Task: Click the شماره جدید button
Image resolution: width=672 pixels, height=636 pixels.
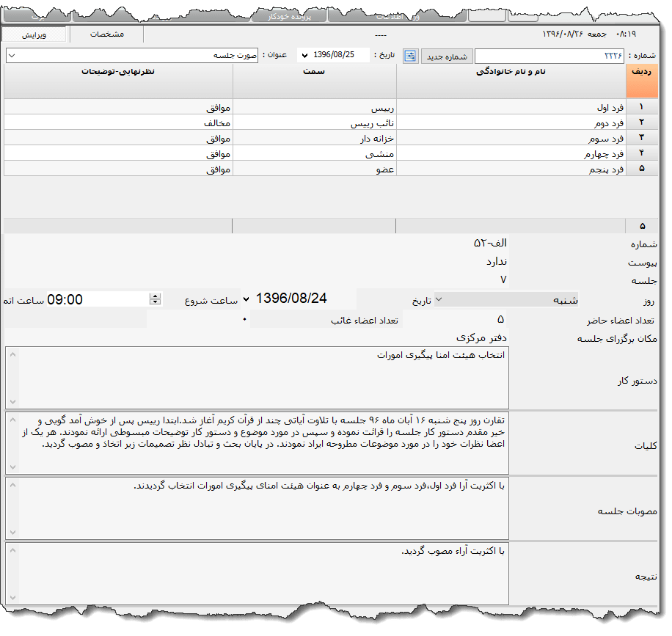Action: tap(446, 56)
